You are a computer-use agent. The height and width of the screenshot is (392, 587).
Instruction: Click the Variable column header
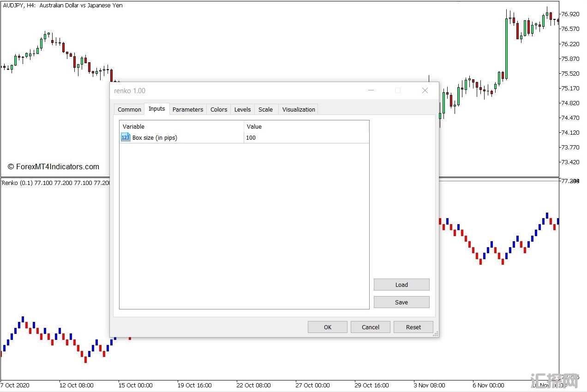pos(182,126)
